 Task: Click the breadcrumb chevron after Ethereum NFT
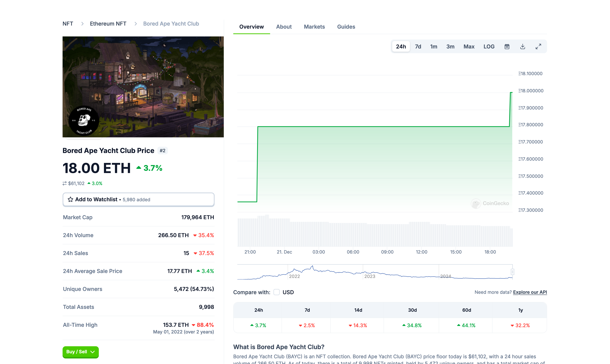tap(136, 24)
